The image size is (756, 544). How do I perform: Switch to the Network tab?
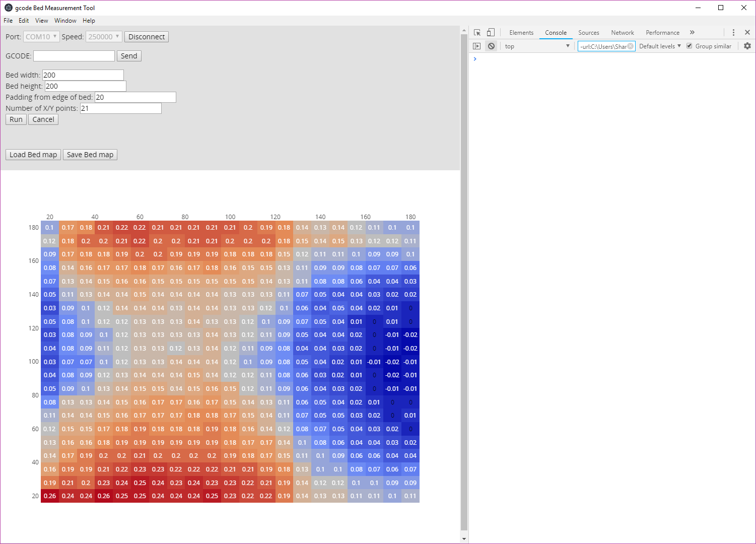(x=623, y=33)
